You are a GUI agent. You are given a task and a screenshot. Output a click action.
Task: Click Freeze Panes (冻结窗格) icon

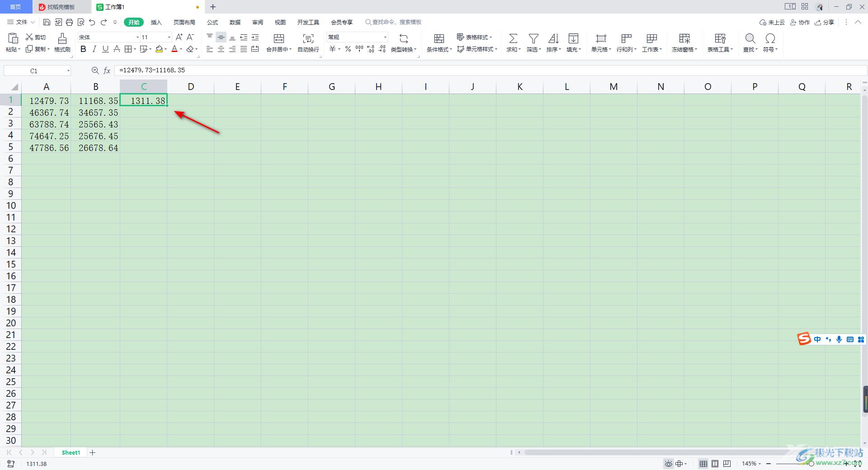[x=684, y=38]
